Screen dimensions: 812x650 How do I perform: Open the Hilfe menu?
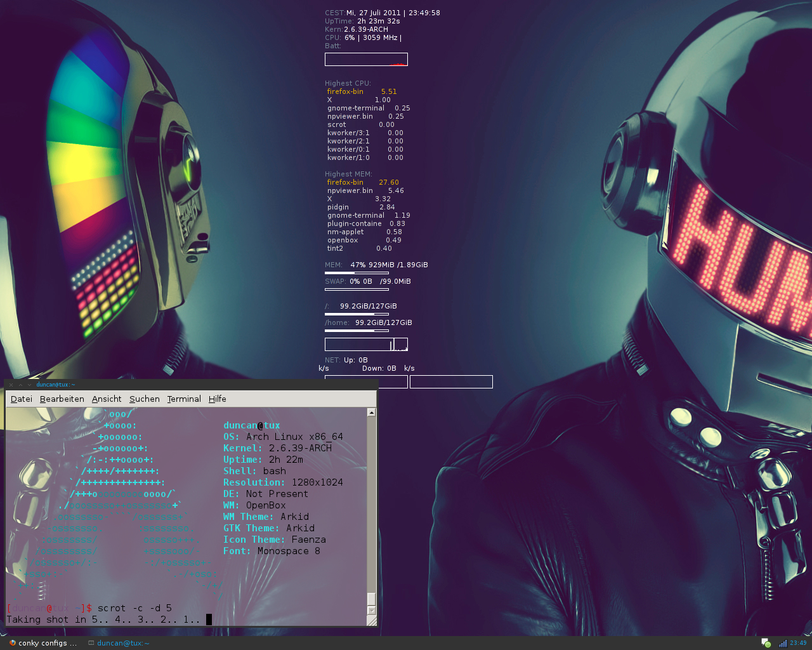click(218, 399)
